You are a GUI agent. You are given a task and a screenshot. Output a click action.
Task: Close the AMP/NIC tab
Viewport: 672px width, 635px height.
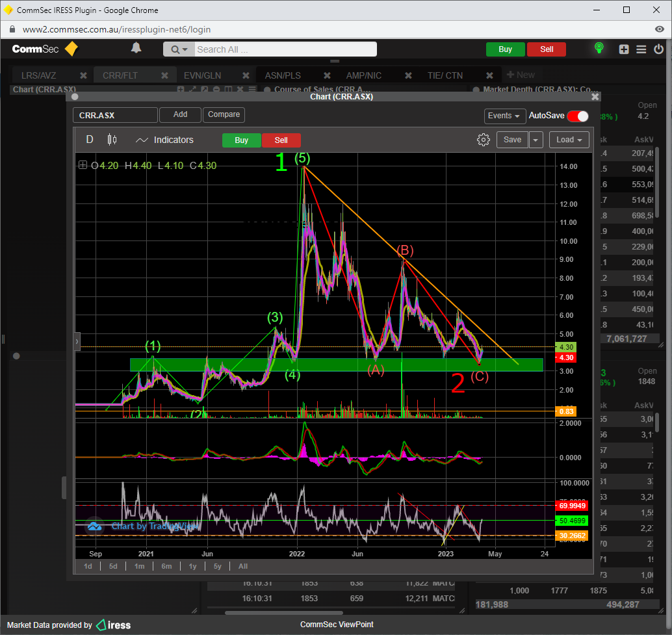point(408,75)
